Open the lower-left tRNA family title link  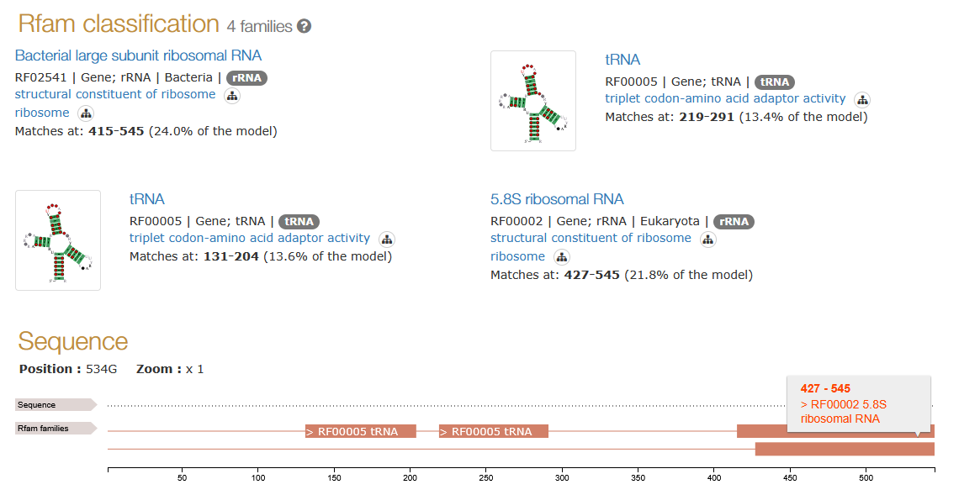147,199
